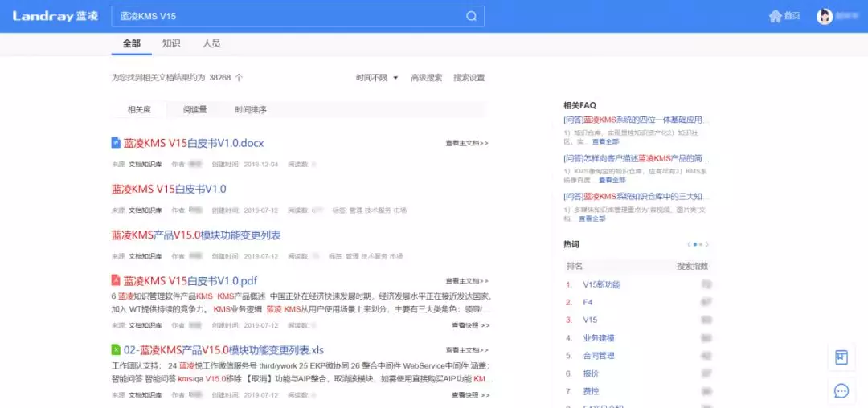868x408 pixels.
Task: Select hot word V15新功能
Action: coord(602,284)
